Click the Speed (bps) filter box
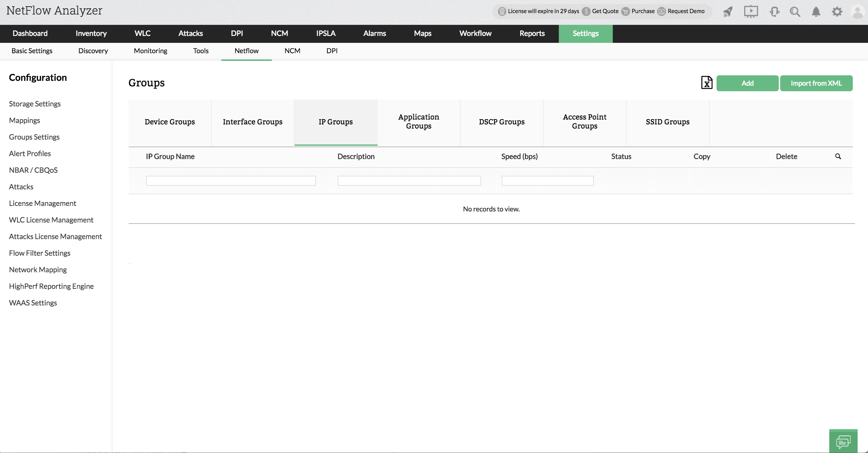The width and height of the screenshot is (868, 453). click(x=547, y=181)
